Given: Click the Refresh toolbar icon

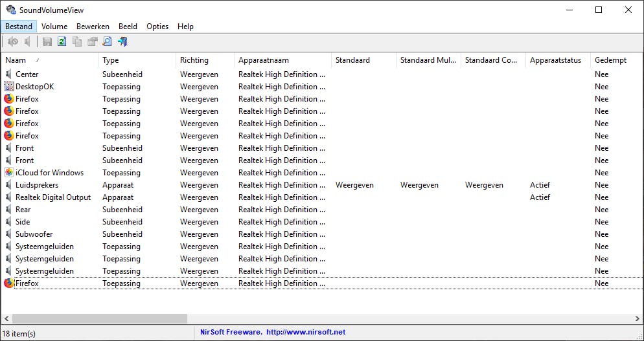Looking at the screenshot, I should [62, 41].
